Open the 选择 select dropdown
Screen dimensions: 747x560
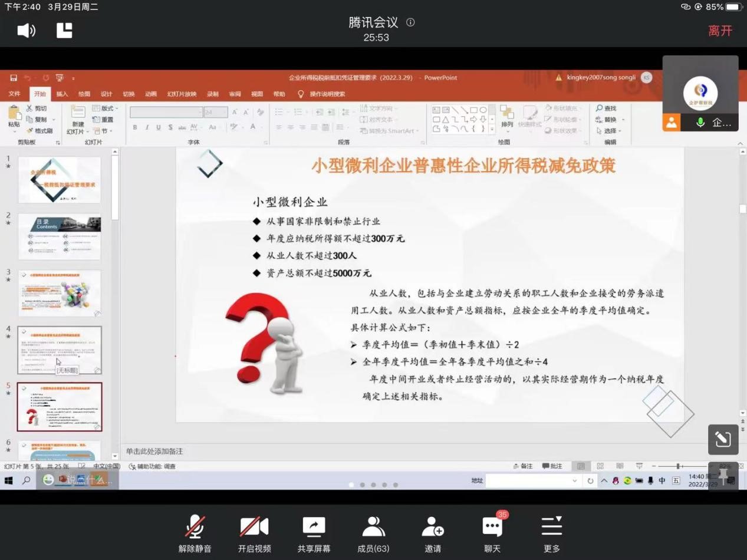coord(610,131)
